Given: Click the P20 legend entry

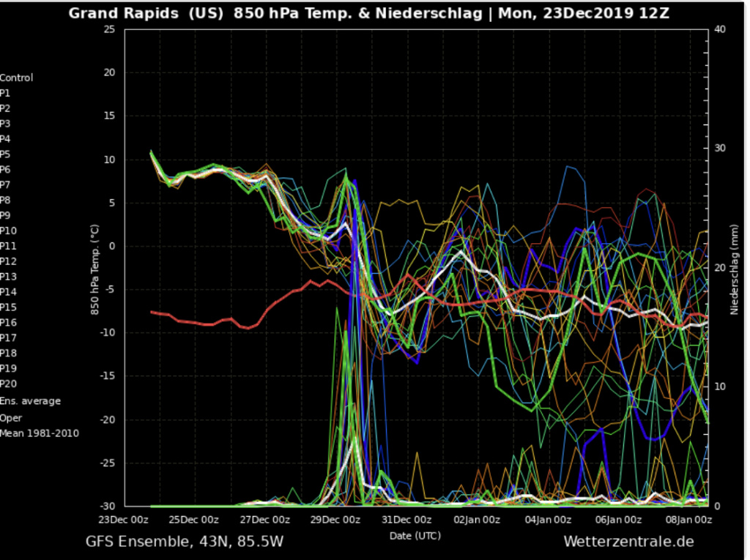Looking at the screenshot, I should pos(8,384).
